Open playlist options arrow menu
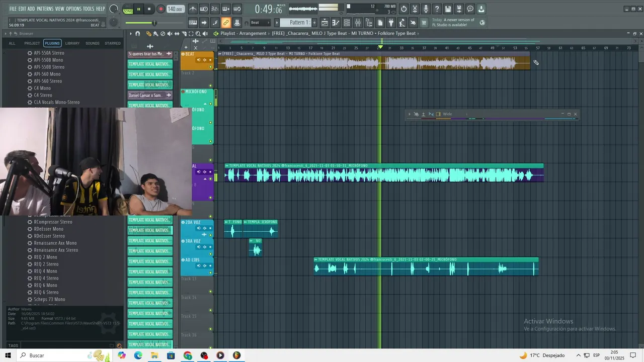 (x=130, y=34)
